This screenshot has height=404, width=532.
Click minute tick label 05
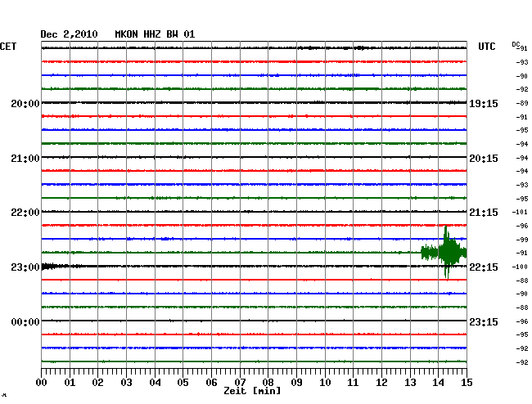tap(183, 383)
